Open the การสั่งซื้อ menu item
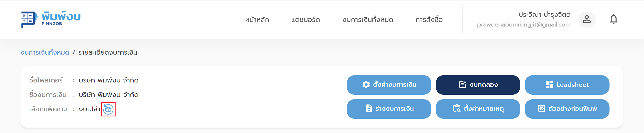This screenshot has width=644, height=133. pos(429,20)
